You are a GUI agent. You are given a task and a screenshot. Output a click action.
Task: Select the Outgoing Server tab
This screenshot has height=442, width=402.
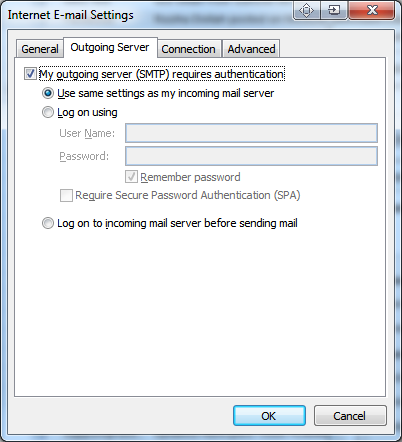click(x=110, y=47)
